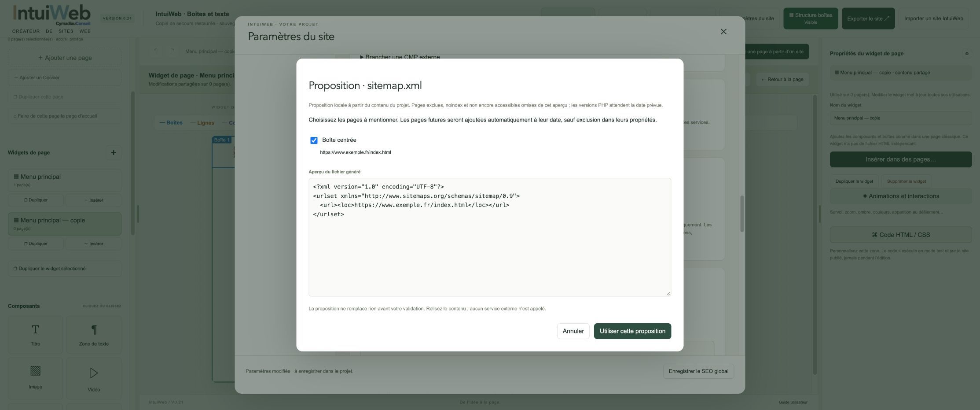Click Ajouter une page
Screen dimensions: 980x410
[x=65, y=58]
